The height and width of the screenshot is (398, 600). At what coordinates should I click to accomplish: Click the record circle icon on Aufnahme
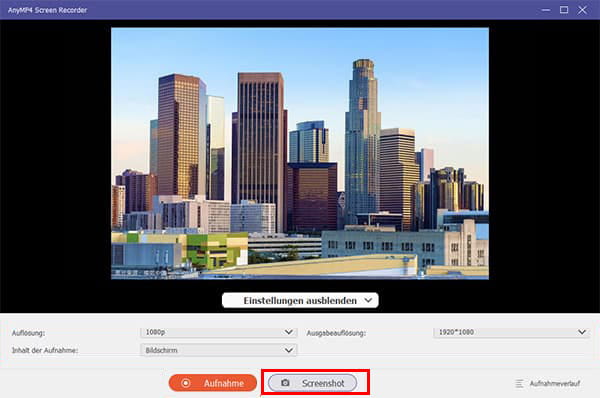tap(186, 383)
